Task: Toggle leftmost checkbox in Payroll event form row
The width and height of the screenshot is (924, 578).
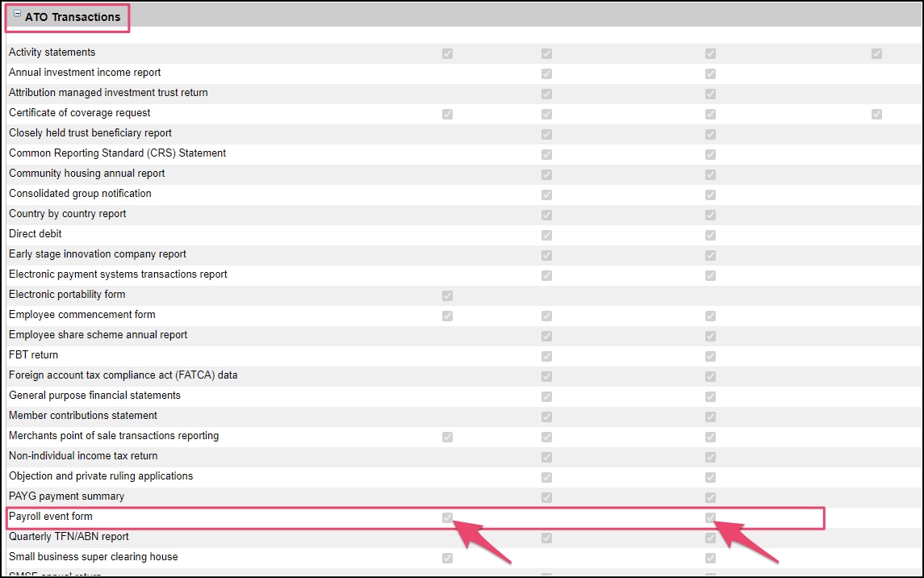Action: click(x=447, y=517)
